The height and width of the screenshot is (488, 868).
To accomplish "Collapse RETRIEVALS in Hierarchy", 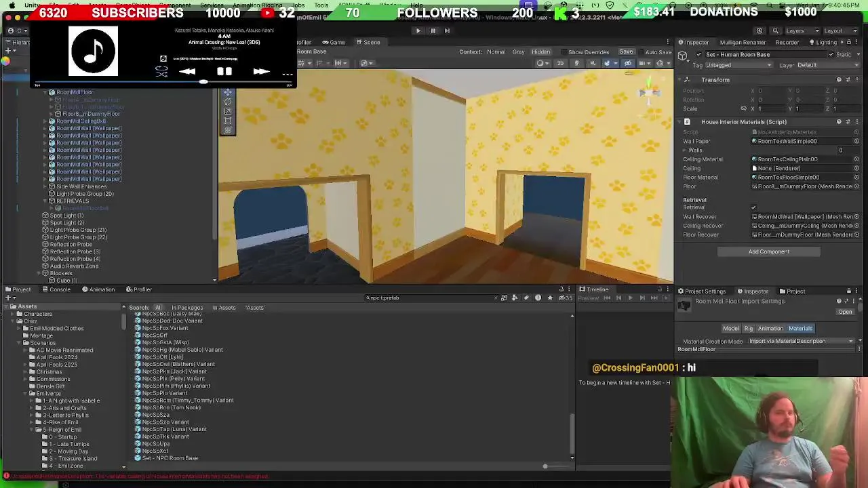I will point(45,201).
